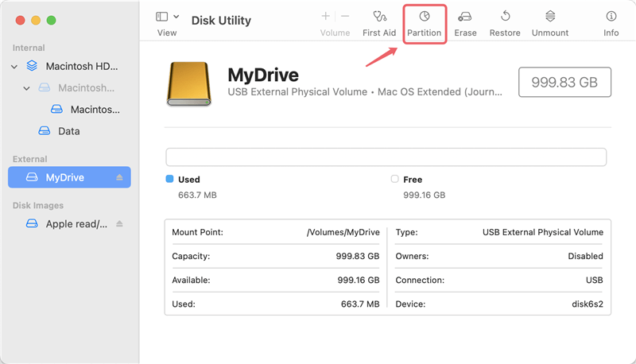Viewport: 636px width, 364px height.
Task: Select the Macintosh HD container row
Action: point(69,66)
